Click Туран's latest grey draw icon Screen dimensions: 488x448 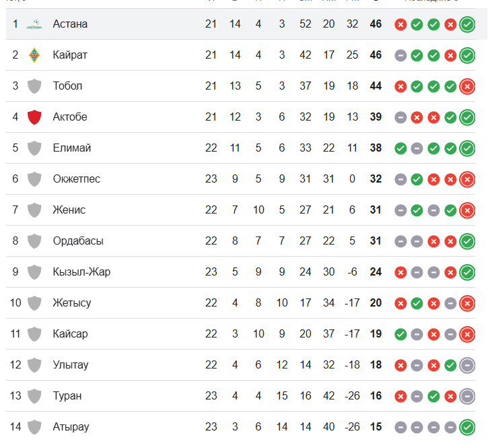tap(467, 396)
